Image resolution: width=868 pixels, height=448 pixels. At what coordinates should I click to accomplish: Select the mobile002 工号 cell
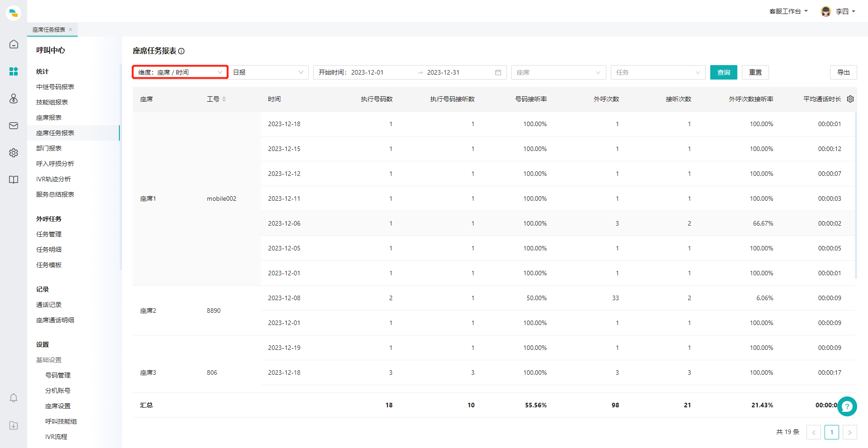pyautogui.click(x=222, y=198)
